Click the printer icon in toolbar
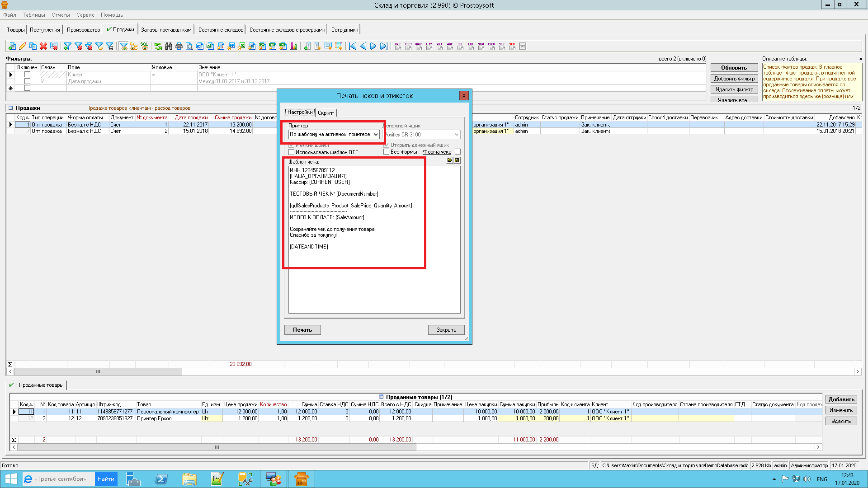868x488 pixels. [x=179, y=46]
